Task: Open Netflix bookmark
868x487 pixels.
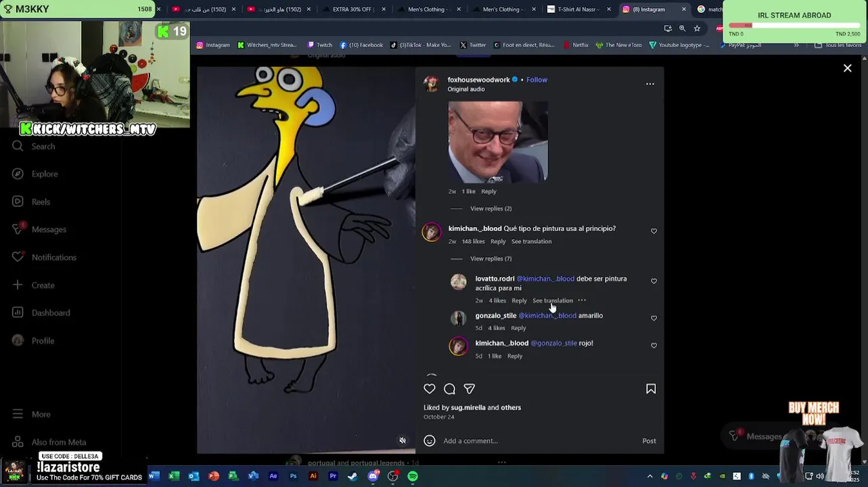Action: pyautogui.click(x=575, y=45)
